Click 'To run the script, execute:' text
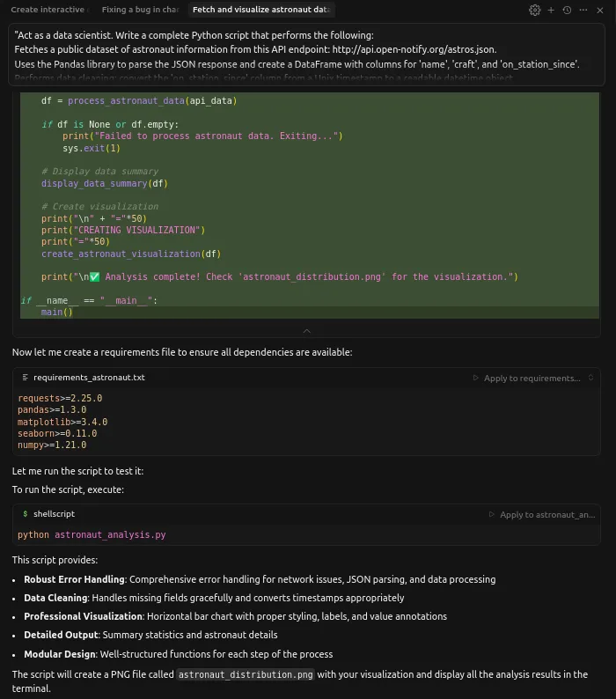 click(68, 489)
